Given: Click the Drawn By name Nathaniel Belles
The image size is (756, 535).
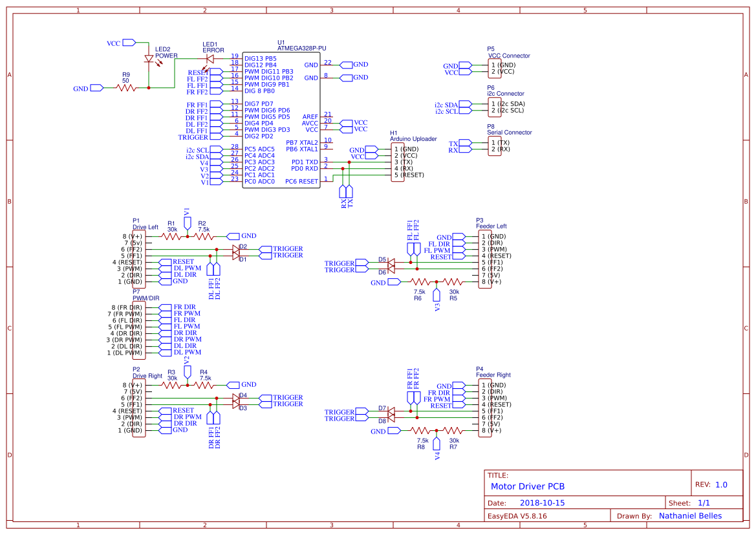Looking at the screenshot, I should 689,516.
